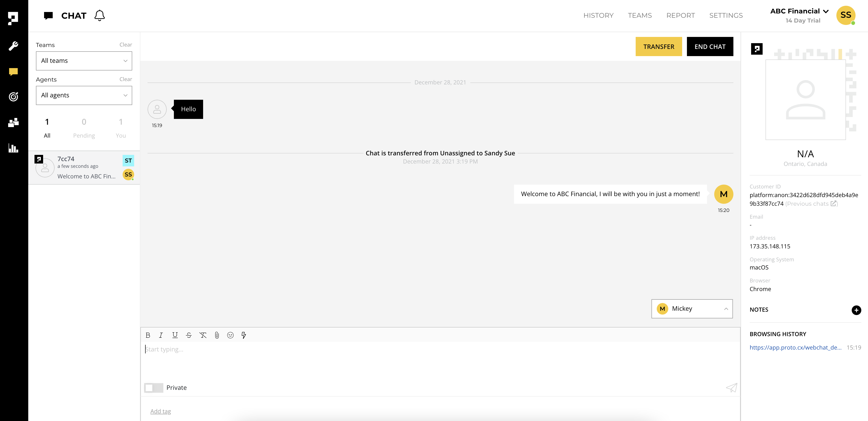
Task: Open previous chats external link icon
Action: click(x=833, y=203)
